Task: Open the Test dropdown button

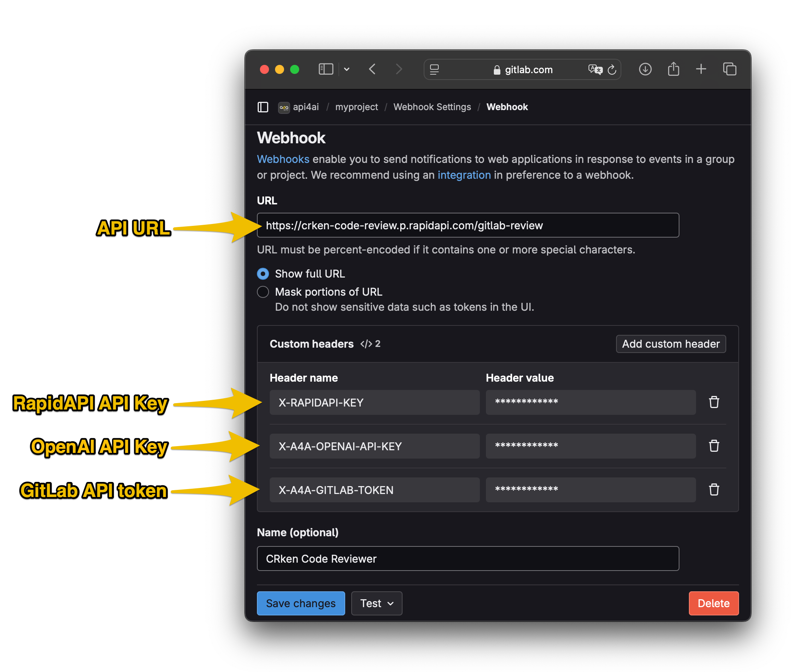Action: click(x=376, y=603)
